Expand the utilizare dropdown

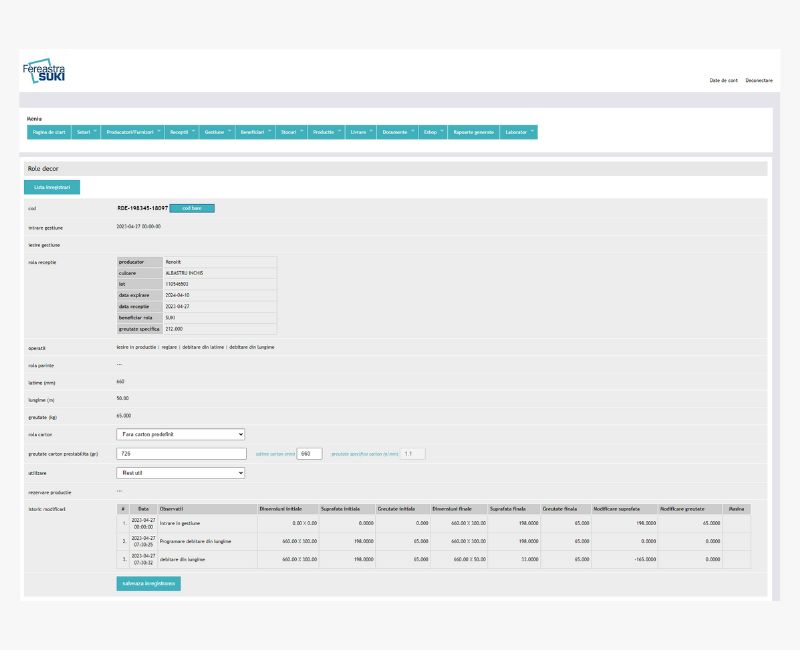click(x=180, y=473)
